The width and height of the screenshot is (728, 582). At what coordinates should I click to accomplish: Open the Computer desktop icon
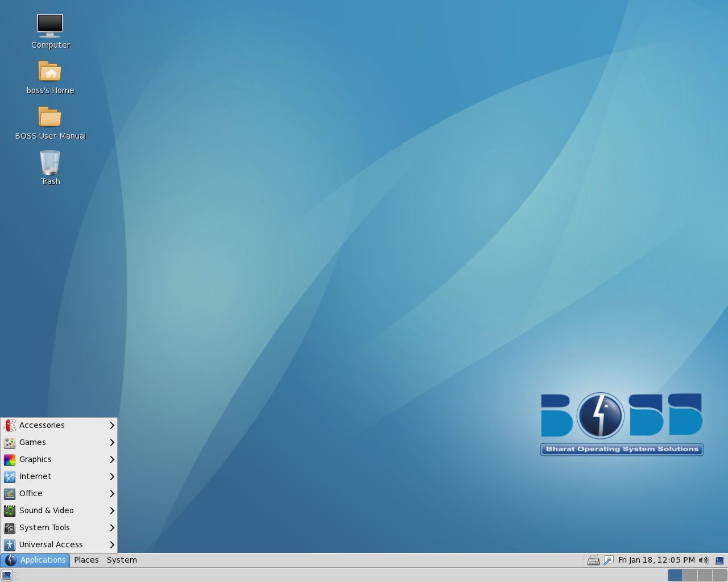(x=50, y=26)
